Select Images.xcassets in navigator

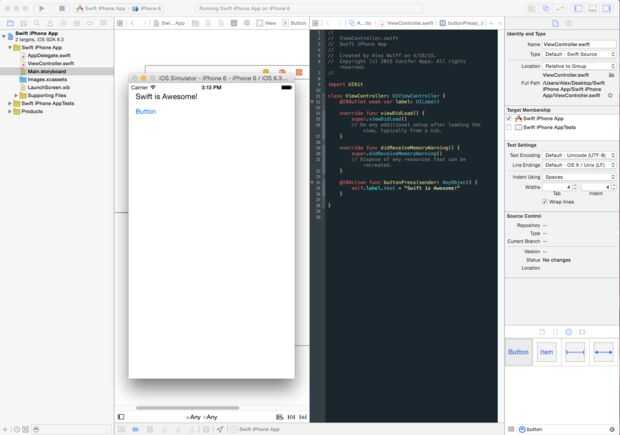point(47,79)
